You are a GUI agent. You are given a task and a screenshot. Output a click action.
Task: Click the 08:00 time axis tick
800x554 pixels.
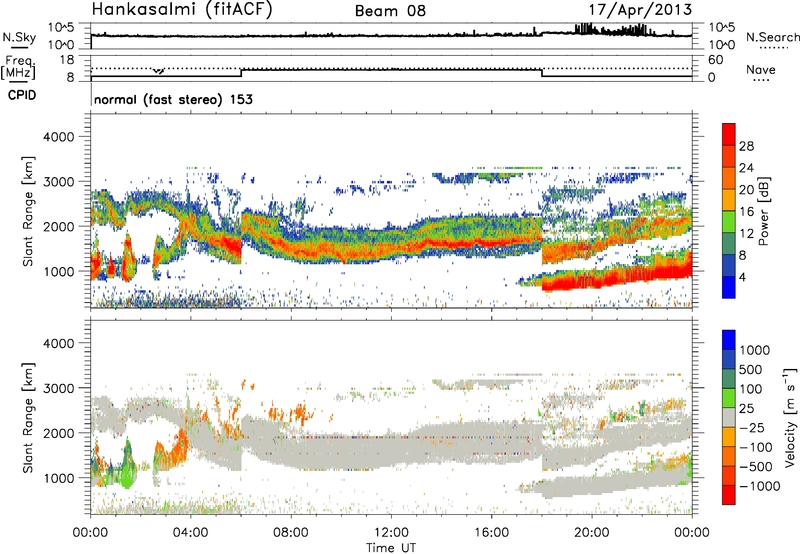pyautogui.click(x=291, y=533)
